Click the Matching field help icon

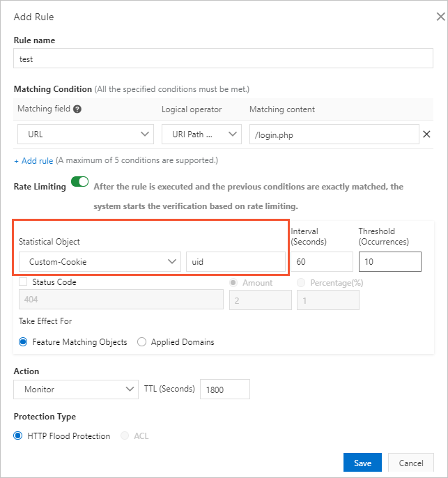click(77, 109)
